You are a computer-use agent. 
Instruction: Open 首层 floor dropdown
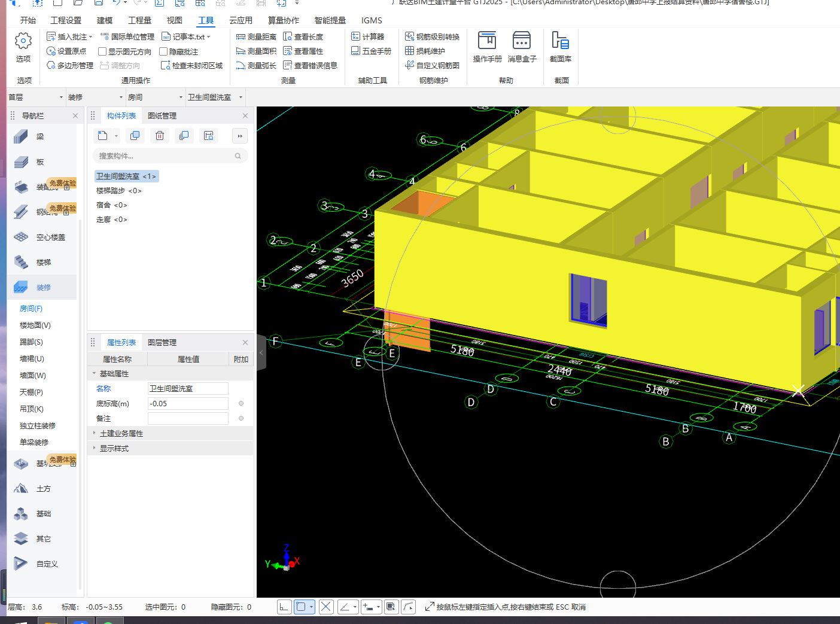(x=35, y=97)
